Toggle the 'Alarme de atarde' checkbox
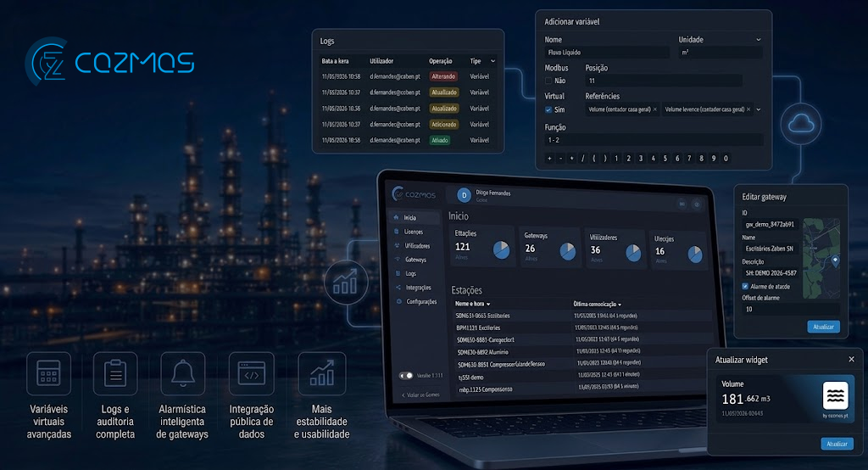 pyautogui.click(x=745, y=287)
